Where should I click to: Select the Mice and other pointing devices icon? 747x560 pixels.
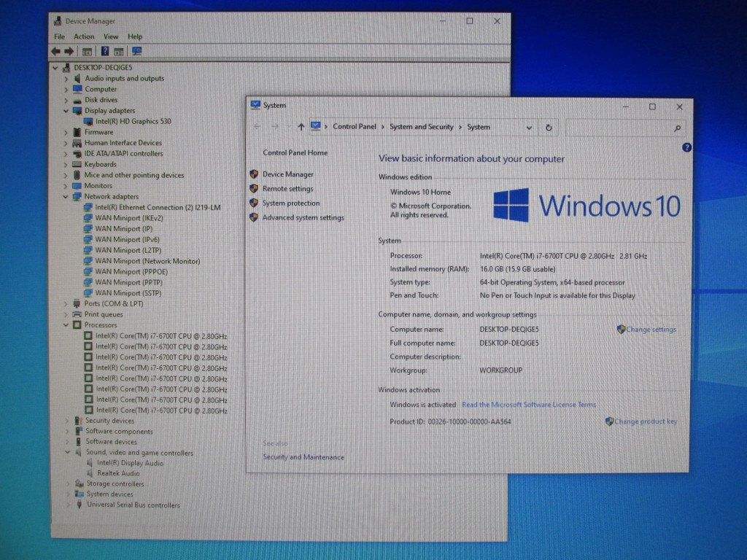(x=77, y=175)
